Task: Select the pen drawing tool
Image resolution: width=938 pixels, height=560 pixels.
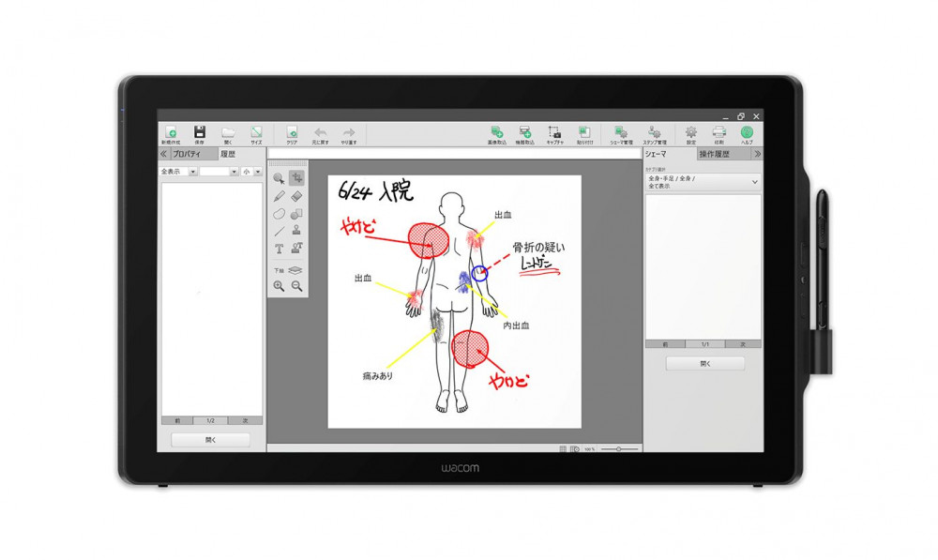Action: pos(279,196)
